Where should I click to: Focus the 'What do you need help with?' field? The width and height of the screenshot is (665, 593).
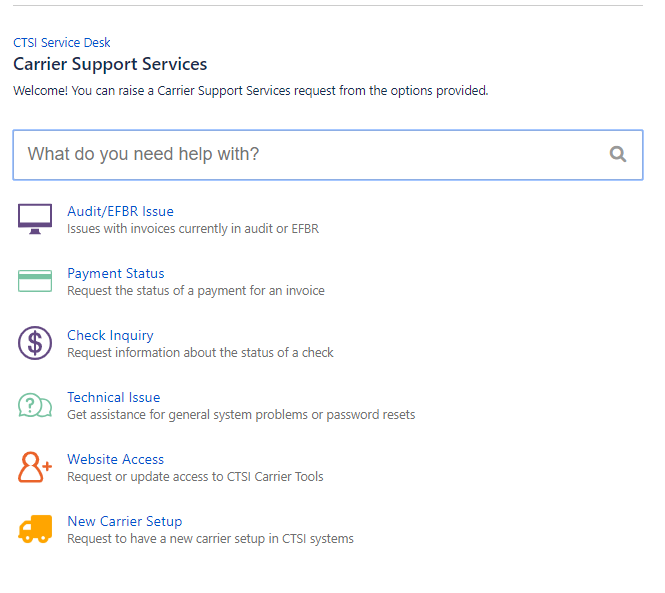pos(300,154)
